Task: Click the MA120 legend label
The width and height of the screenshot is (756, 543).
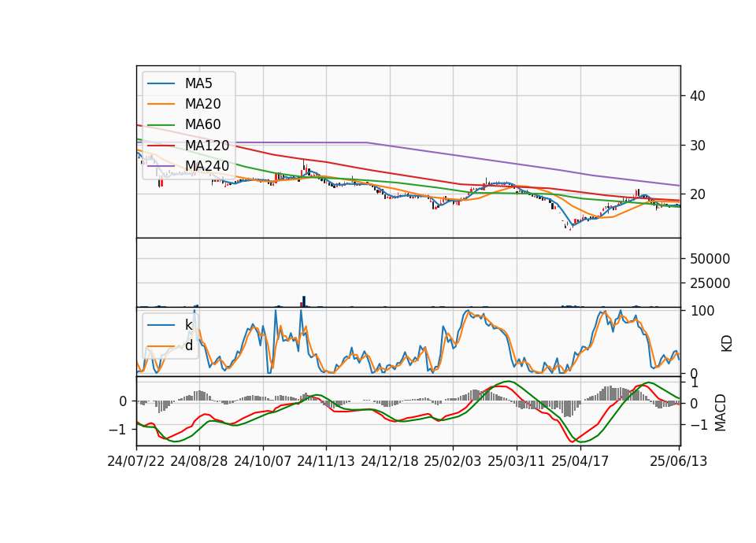Action: pos(207,146)
